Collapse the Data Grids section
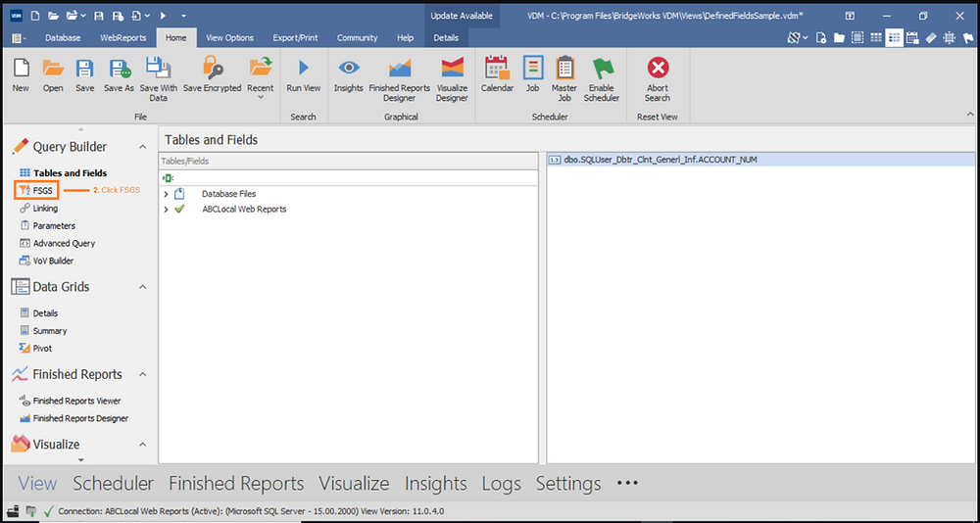This screenshot has height=523, width=980. click(142, 287)
